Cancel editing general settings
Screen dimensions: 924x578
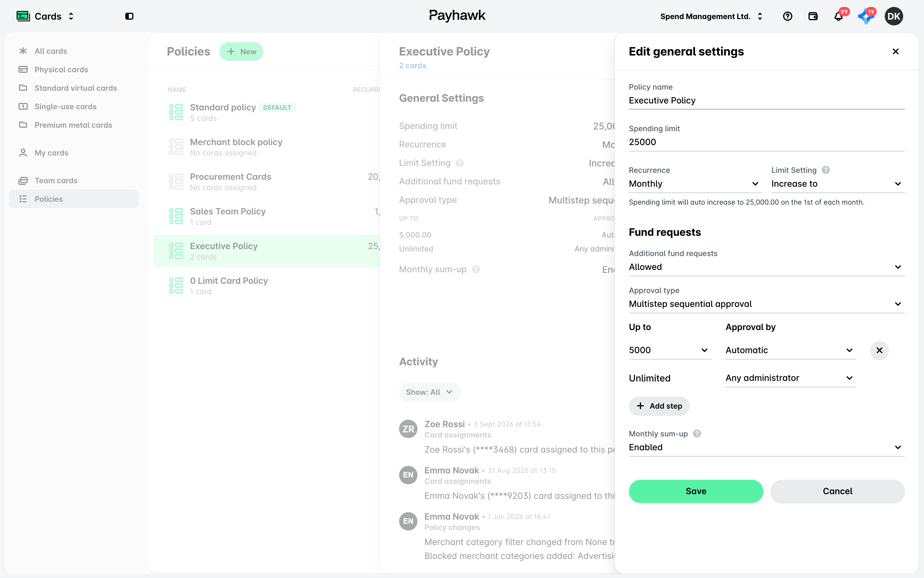coord(837,491)
